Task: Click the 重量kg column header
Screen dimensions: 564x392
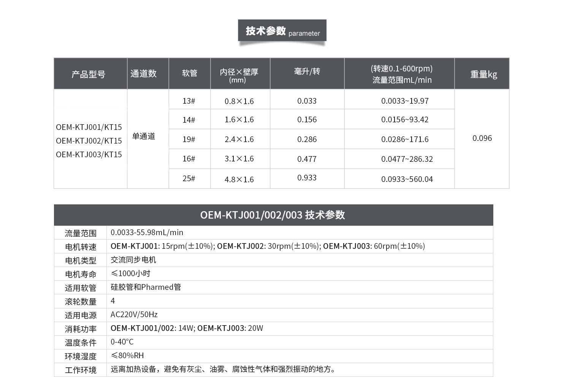Action: [483, 74]
